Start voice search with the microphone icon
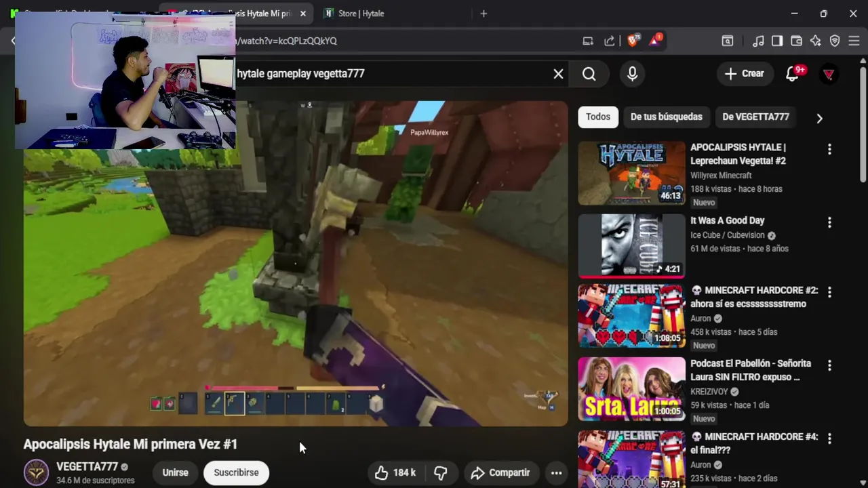This screenshot has height=488, width=868. point(632,74)
